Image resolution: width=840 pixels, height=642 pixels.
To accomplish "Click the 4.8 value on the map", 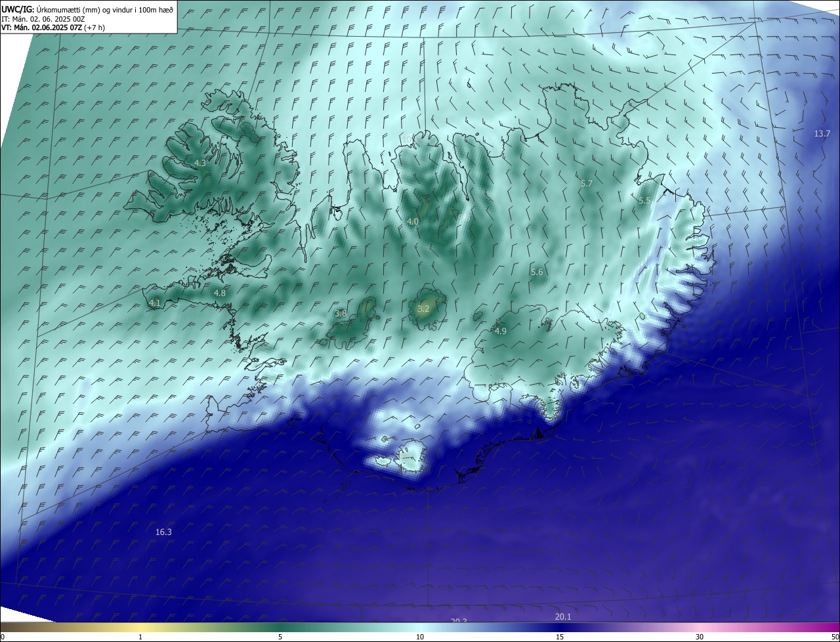I will tap(220, 293).
